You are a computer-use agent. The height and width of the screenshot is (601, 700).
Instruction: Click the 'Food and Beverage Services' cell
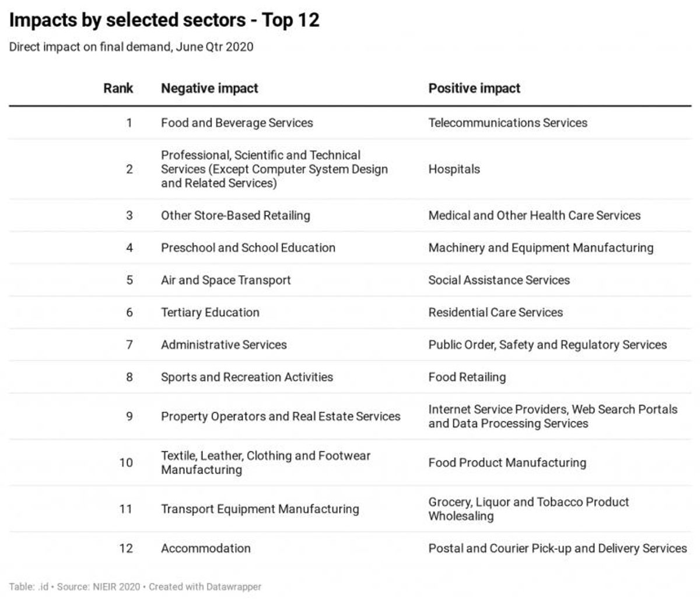coord(237,123)
